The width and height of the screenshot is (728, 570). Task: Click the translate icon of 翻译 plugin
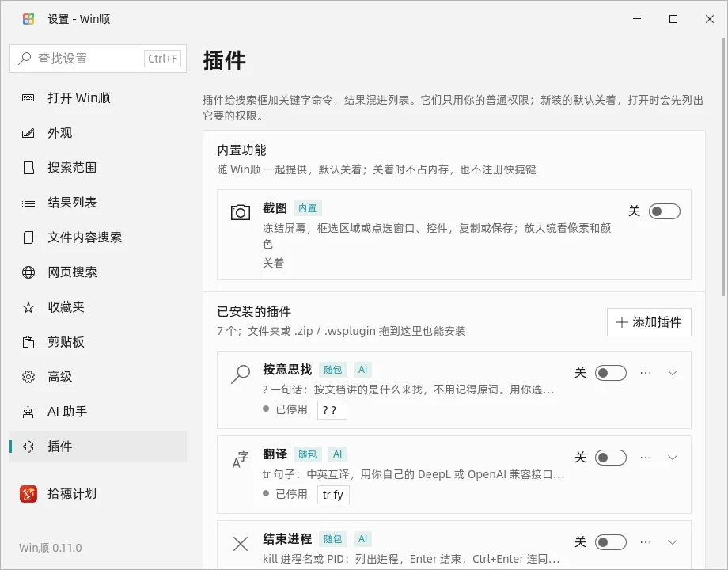pos(241,459)
